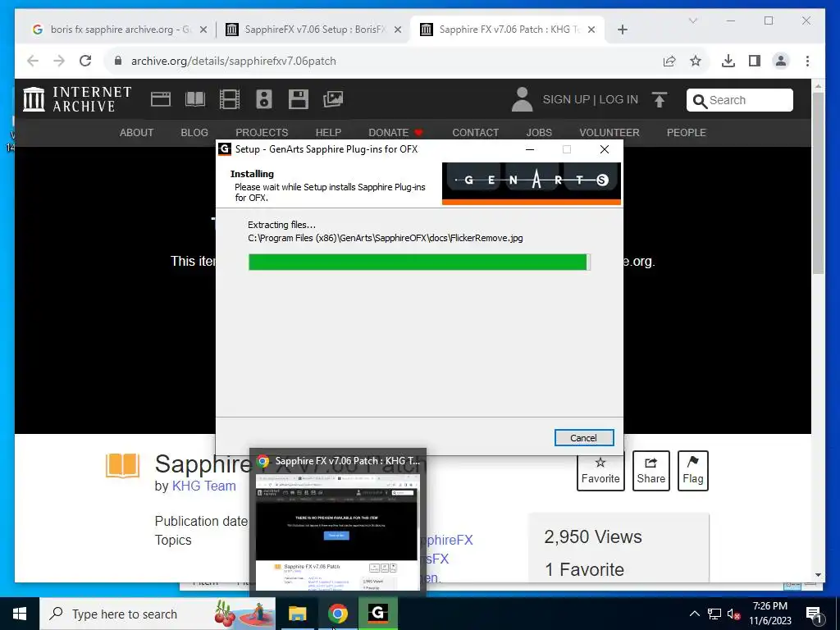Open the Audio speaker icon

click(x=263, y=99)
